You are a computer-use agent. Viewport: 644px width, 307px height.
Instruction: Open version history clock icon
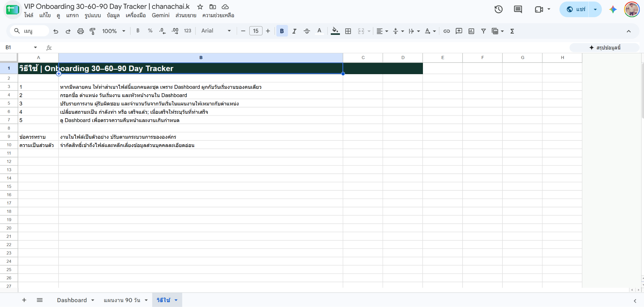pyautogui.click(x=498, y=9)
